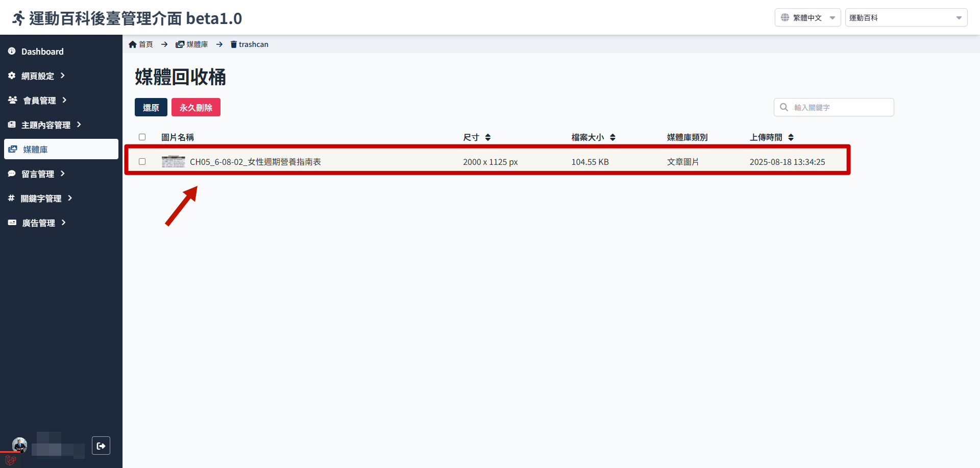Click the 上傳時間 column header label
980x468 pixels.
(x=766, y=137)
